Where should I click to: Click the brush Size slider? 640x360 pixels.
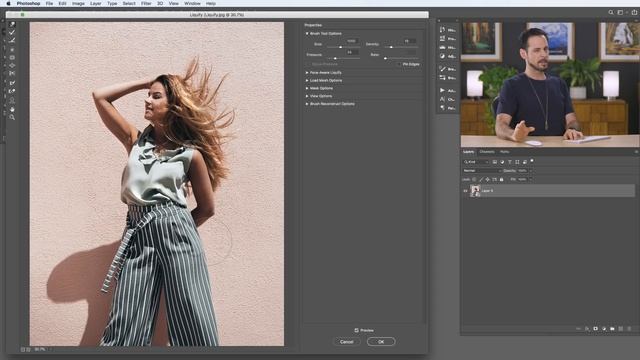click(x=343, y=47)
